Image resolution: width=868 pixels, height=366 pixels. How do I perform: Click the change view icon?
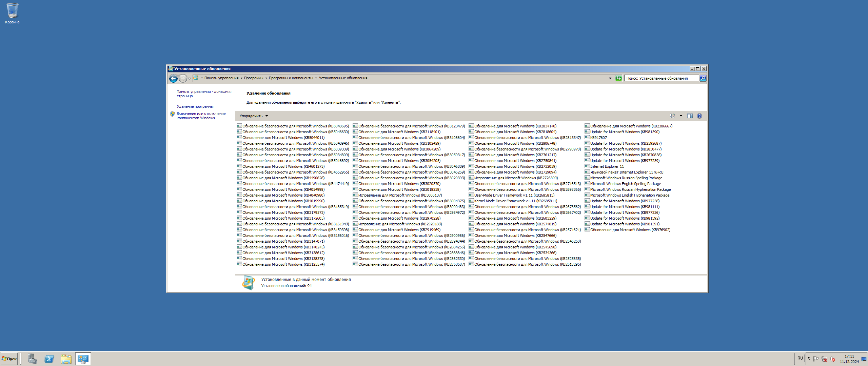[673, 116]
